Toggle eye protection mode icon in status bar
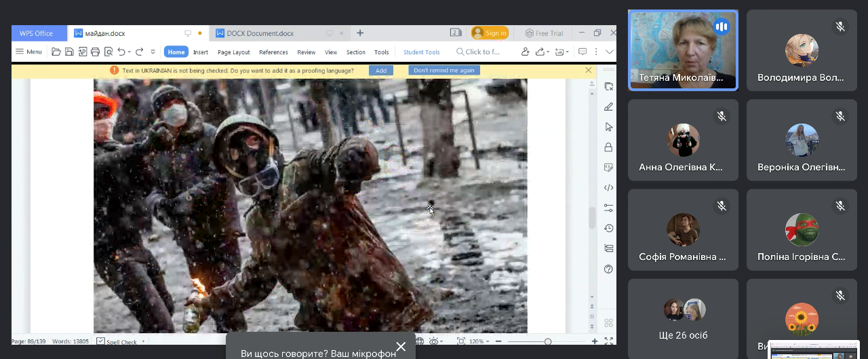Viewport: 868px width, 359px height. 434,341
